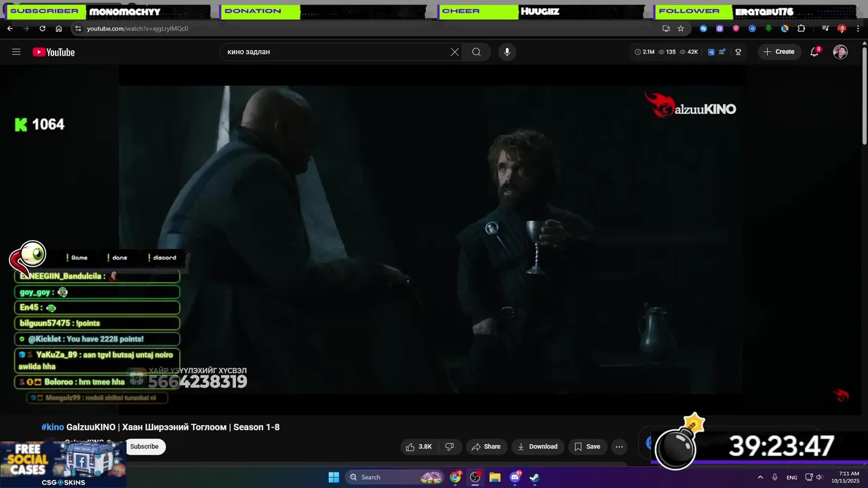Screen dimensions: 868x488
Task: Click the 42K views counter
Action: point(689,52)
